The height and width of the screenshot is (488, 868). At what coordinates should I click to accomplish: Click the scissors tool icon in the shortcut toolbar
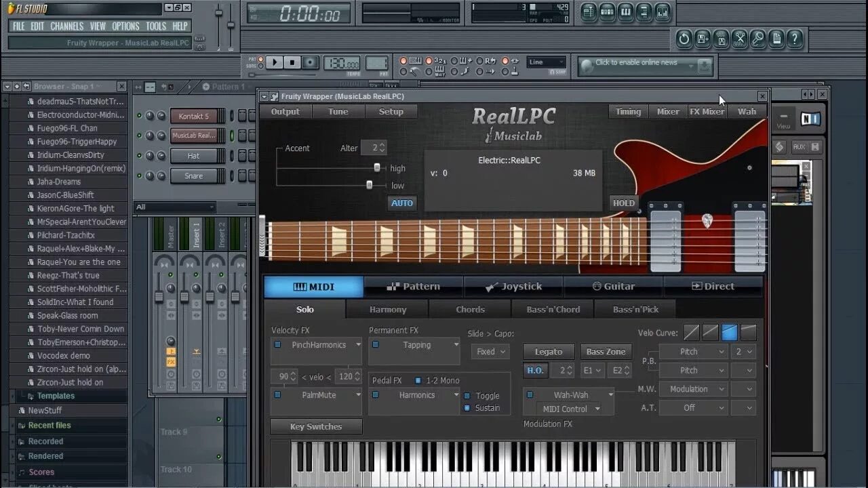(740, 39)
